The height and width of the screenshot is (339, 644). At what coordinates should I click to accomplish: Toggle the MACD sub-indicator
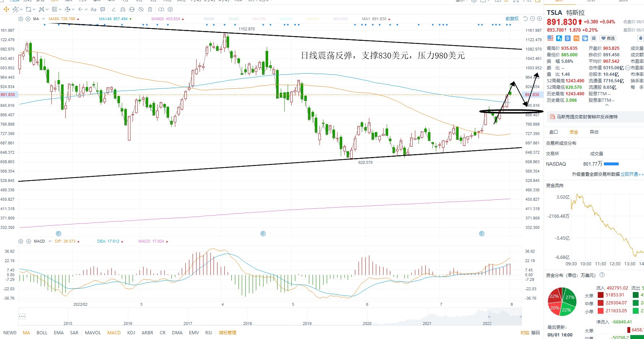click(x=114, y=333)
